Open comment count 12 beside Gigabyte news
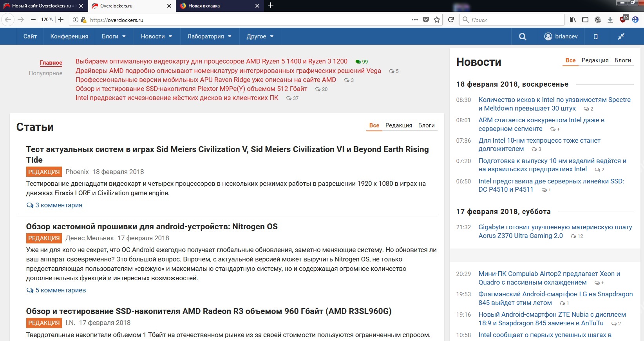 pyautogui.click(x=577, y=236)
